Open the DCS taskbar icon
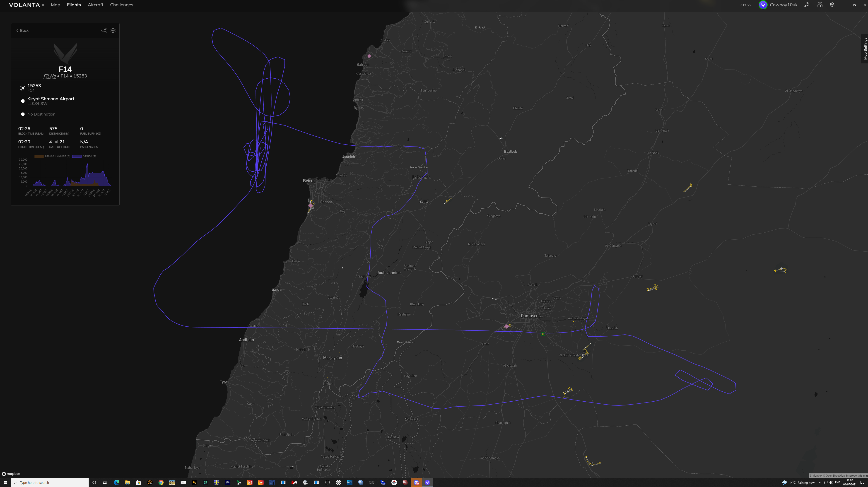The width and height of the screenshot is (868, 487). pos(350,483)
